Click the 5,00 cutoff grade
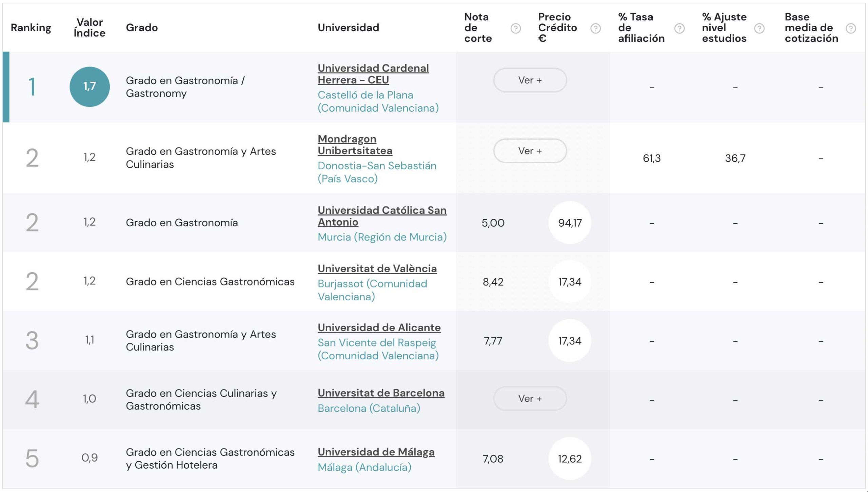 coord(493,223)
